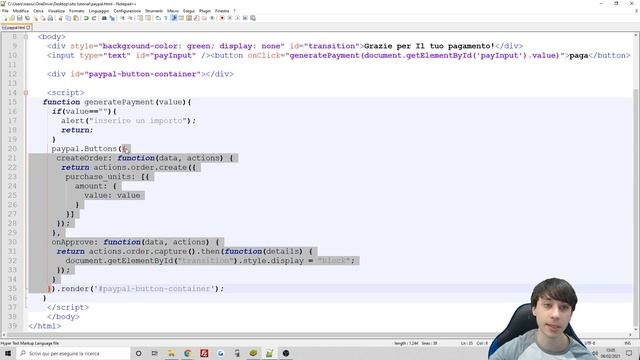Click the Save All toolbar icon

click(27, 18)
